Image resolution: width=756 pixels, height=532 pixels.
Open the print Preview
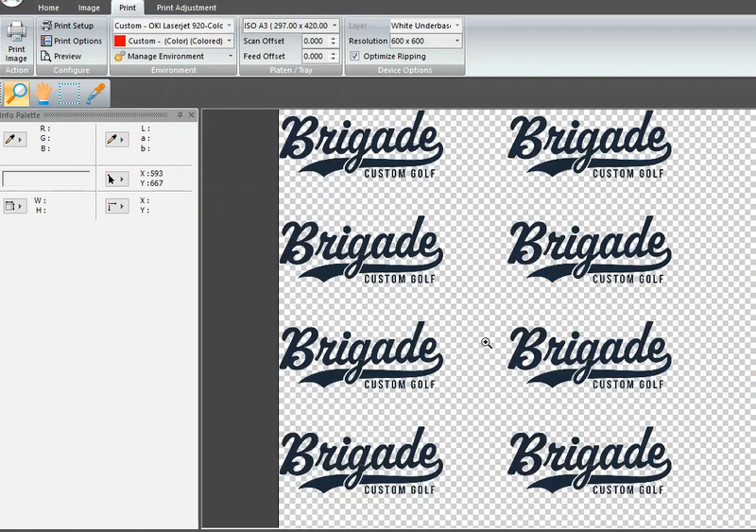(x=60, y=57)
